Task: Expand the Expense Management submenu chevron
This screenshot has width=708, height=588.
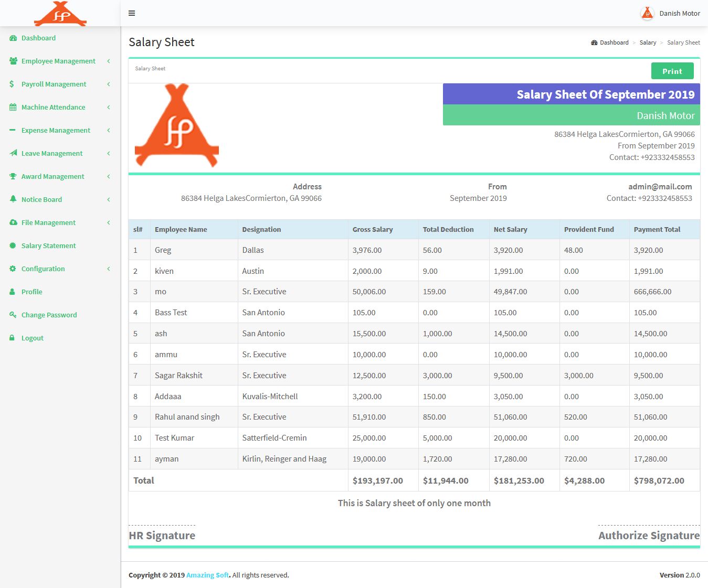Action: [109, 130]
